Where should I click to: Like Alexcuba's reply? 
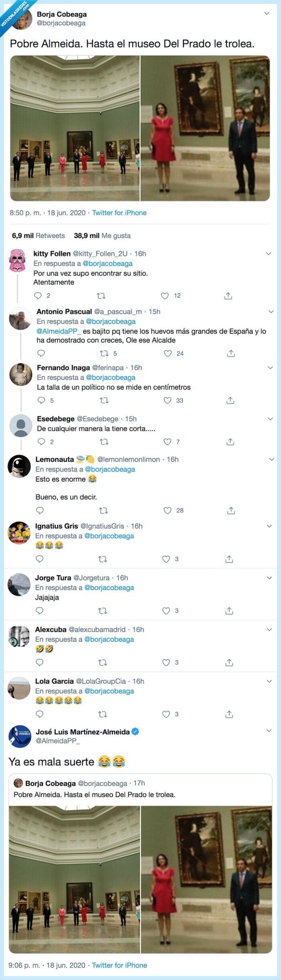[166, 663]
